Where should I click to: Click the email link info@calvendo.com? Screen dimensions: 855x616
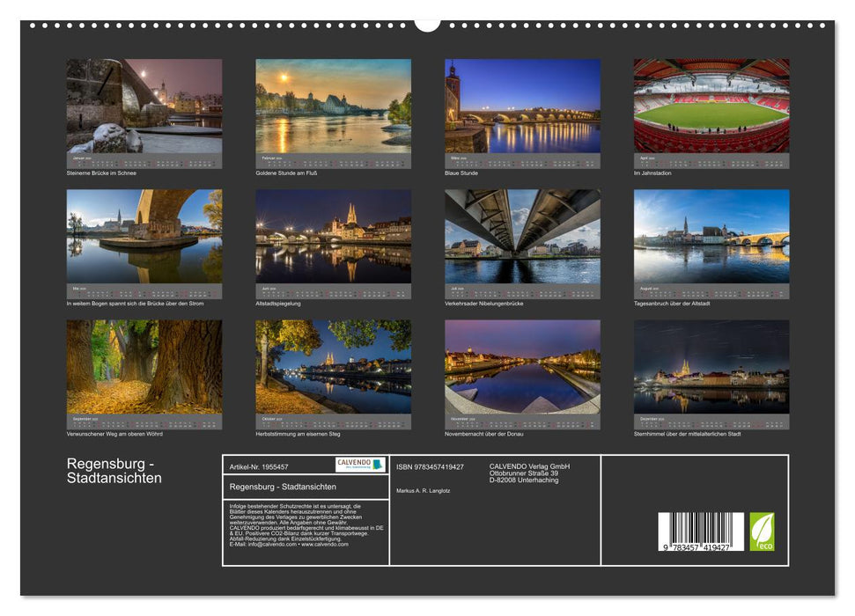[x=272, y=544]
